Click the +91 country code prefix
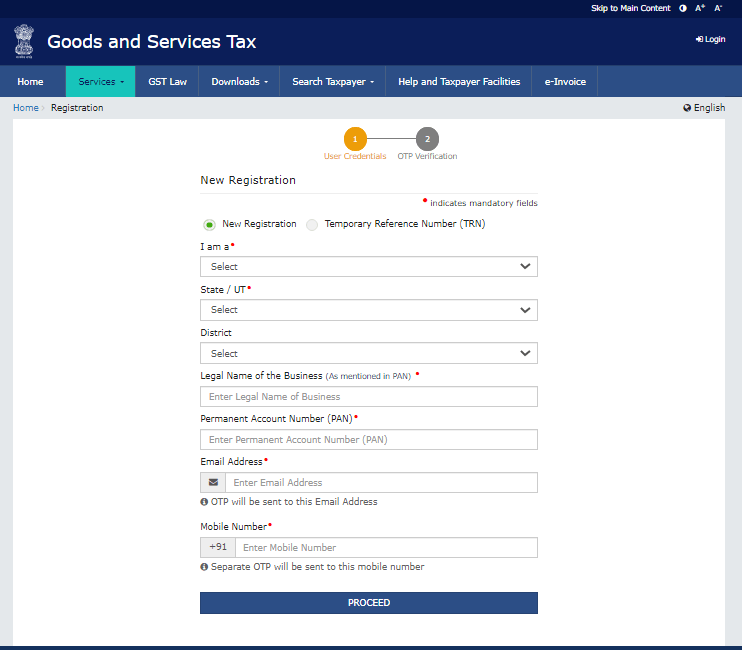 (218, 547)
